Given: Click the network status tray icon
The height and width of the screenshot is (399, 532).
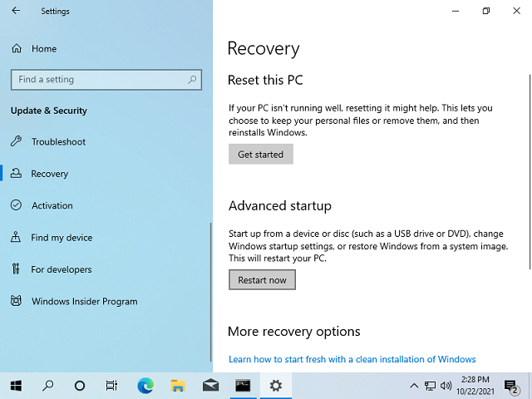Looking at the screenshot, I should tap(431, 386).
